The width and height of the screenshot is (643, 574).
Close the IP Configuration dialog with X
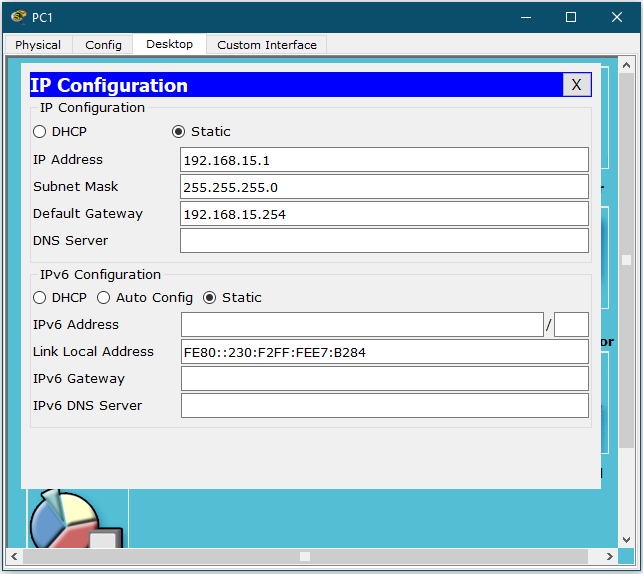pyautogui.click(x=576, y=85)
